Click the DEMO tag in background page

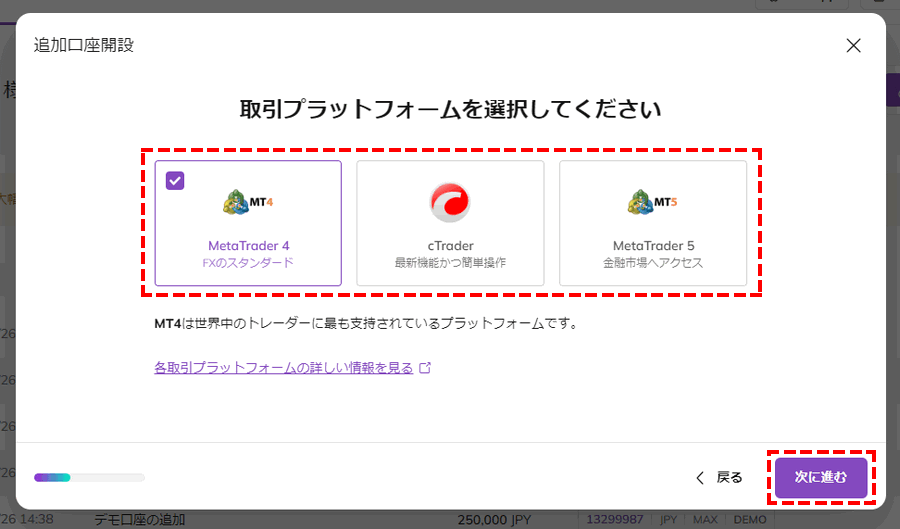coord(750,520)
